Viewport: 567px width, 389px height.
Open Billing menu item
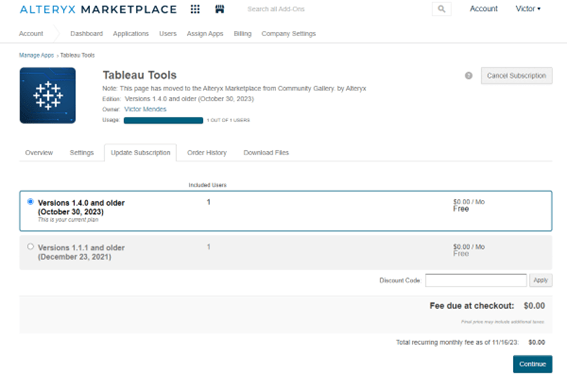click(242, 34)
